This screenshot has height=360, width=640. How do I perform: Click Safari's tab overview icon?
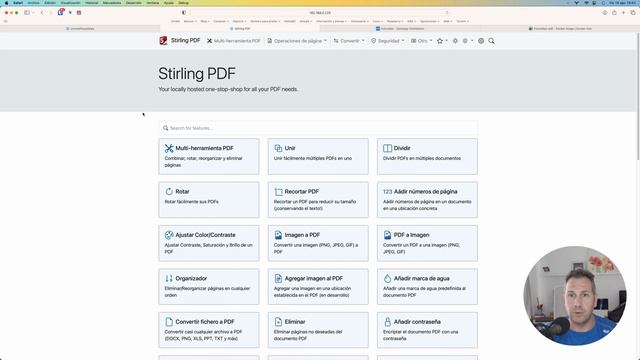(633, 13)
